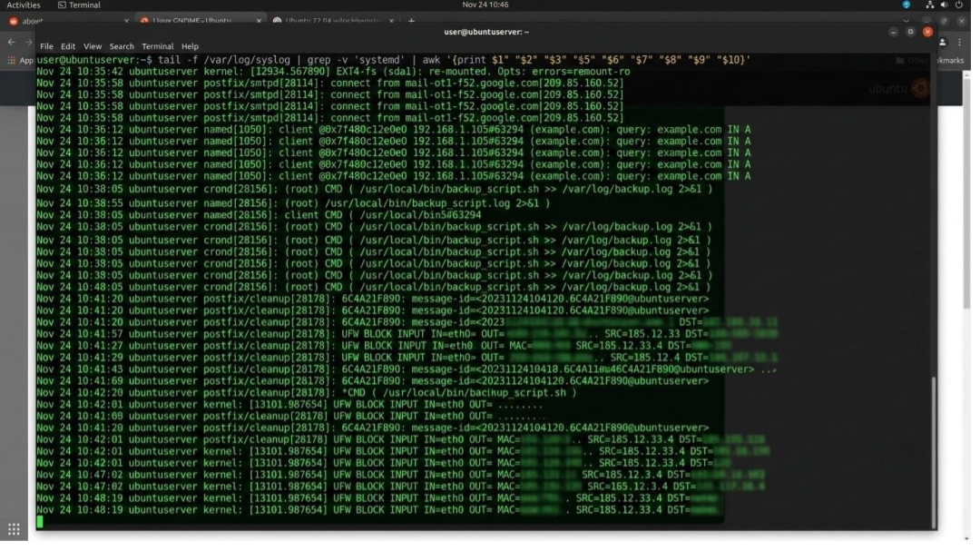Go back in the browser window
Screen dimensions: 980x551
11,42
